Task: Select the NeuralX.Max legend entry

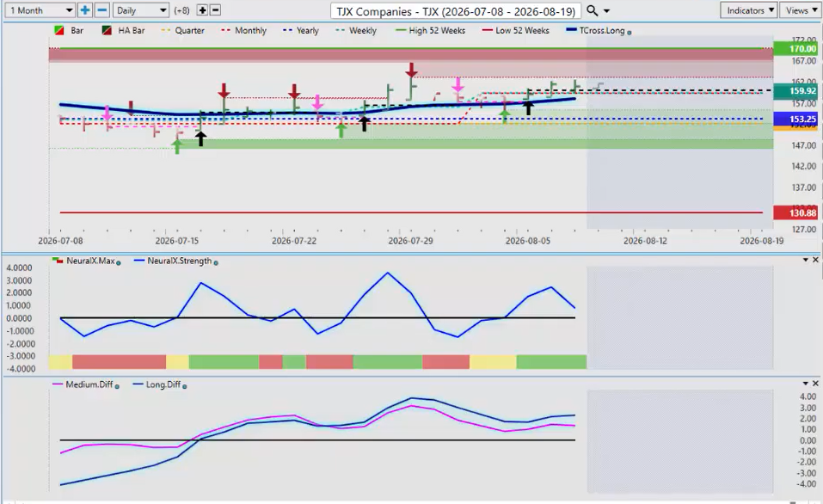Action: click(x=84, y=261)
